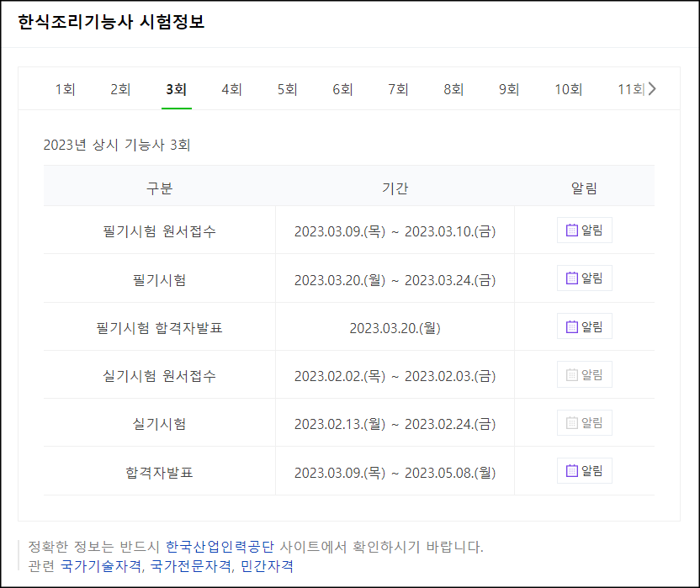
Task: Click the 구분 column header
Action: point(159,188)
